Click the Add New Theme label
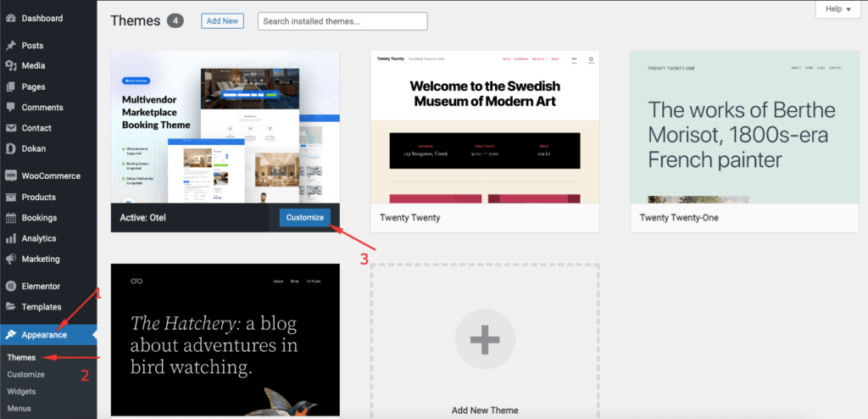This screenshot has width=868, height=419. [485, 411]
